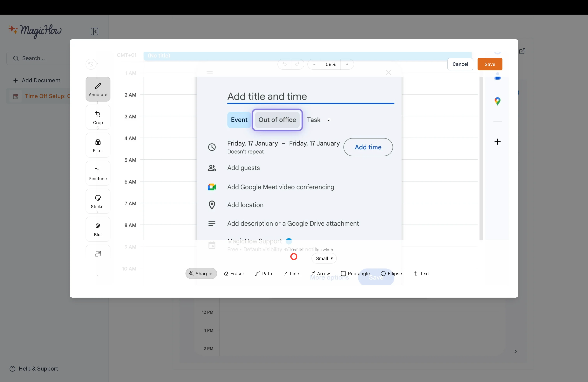Open Help & Support
588x382 pixels.
[x=34, y=369]
